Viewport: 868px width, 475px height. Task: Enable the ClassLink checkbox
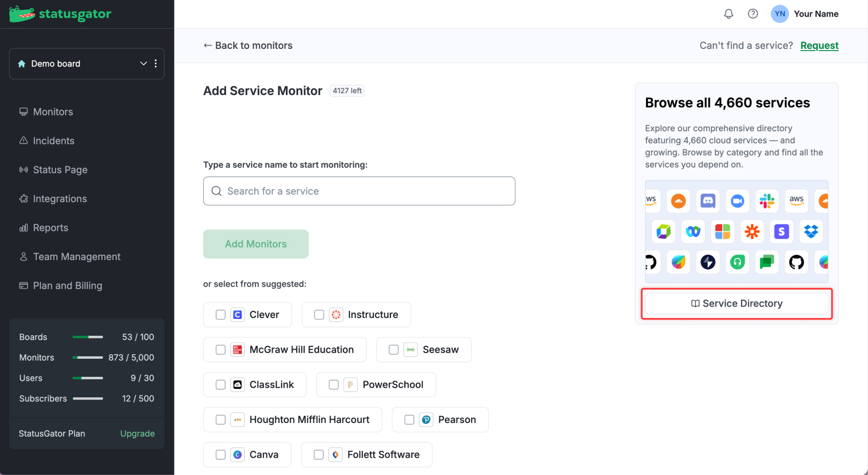coord(221,385)
